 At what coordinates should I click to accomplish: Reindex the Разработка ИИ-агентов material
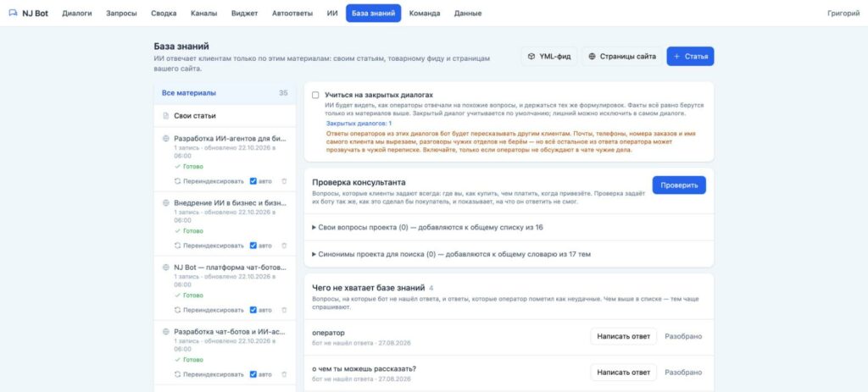209,181
